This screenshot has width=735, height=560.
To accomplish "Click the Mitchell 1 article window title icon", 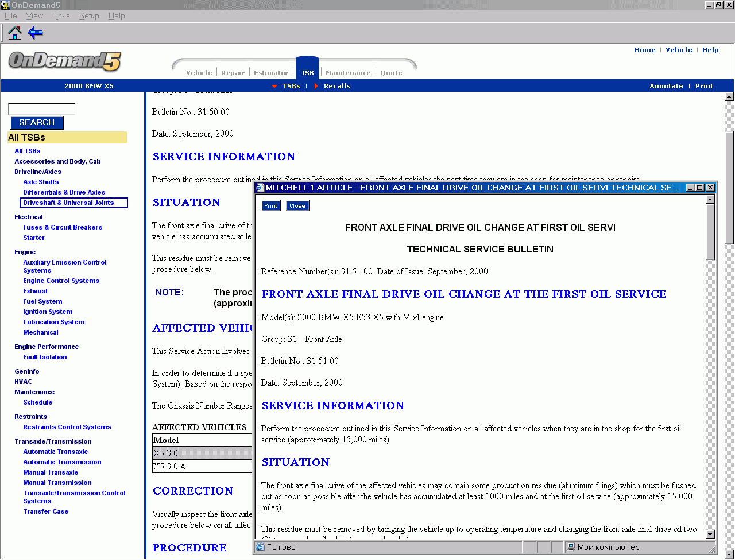I will 260,188.
